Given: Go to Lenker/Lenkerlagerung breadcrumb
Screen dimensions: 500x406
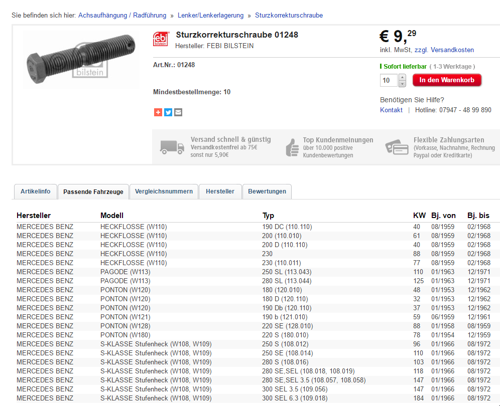Looking at the screenshot, I should [210, 15].
